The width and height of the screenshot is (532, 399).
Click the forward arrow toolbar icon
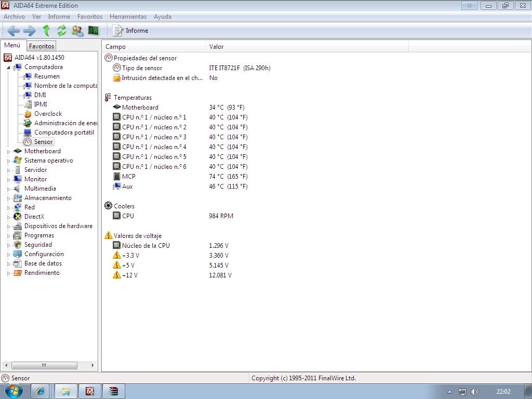click(30, 31)
